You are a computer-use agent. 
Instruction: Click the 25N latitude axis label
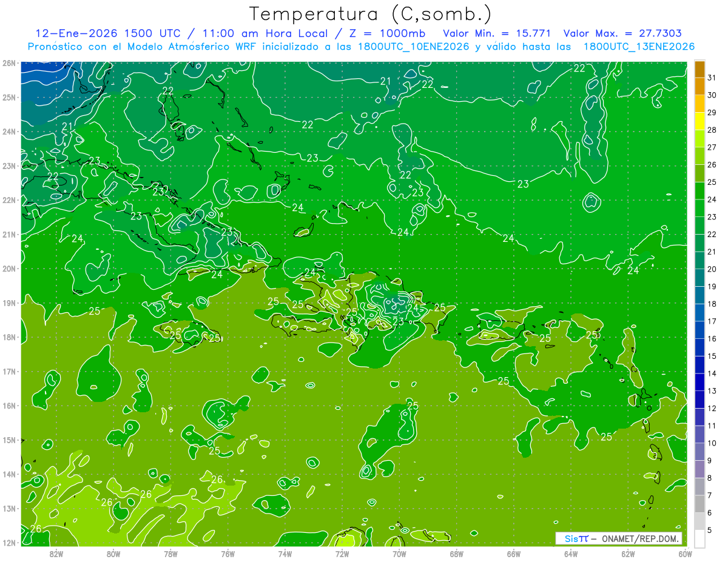(x=9, y=97)
